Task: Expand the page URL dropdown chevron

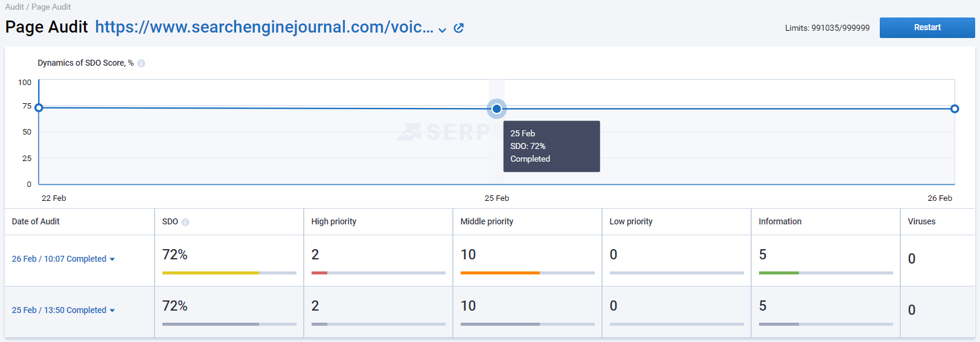Action: (443, 30)
